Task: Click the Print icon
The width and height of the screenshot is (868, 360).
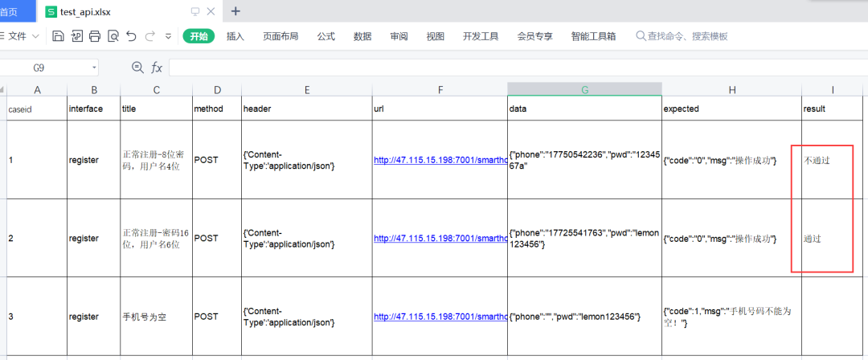Action: pos(95,36)
